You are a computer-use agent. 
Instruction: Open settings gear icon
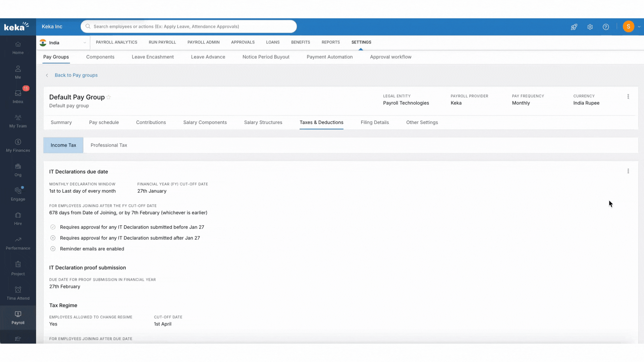[590, 26]
